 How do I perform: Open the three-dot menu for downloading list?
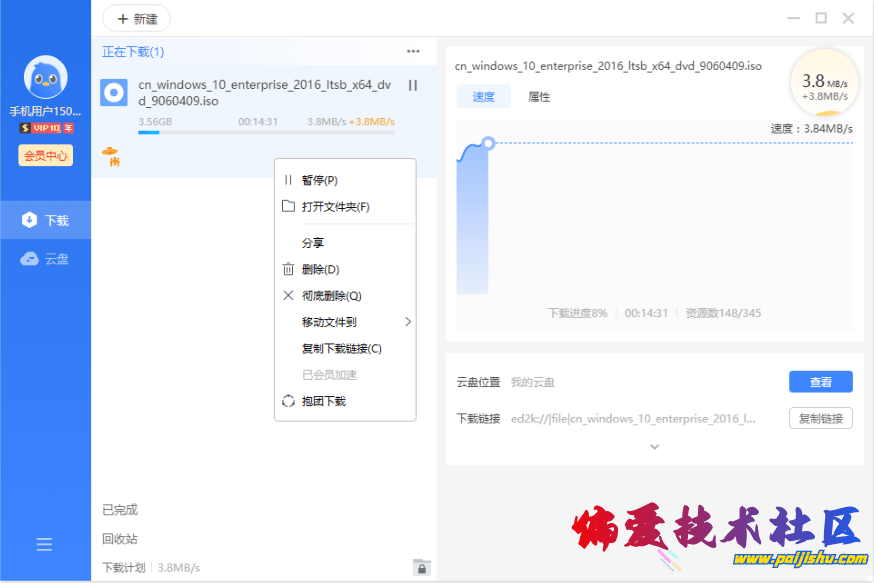click(x=413, y=52)
